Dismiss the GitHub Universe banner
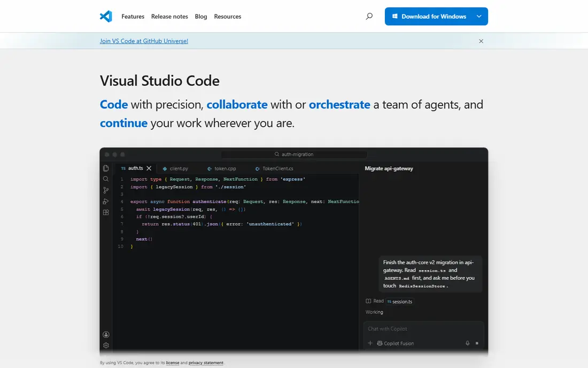 coord(481,41)
